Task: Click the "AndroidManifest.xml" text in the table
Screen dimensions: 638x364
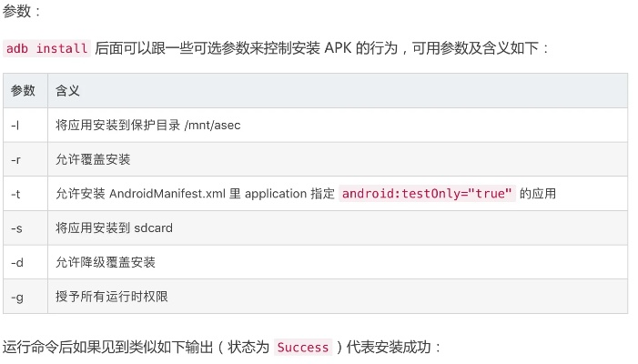Action: click(167, 194)
